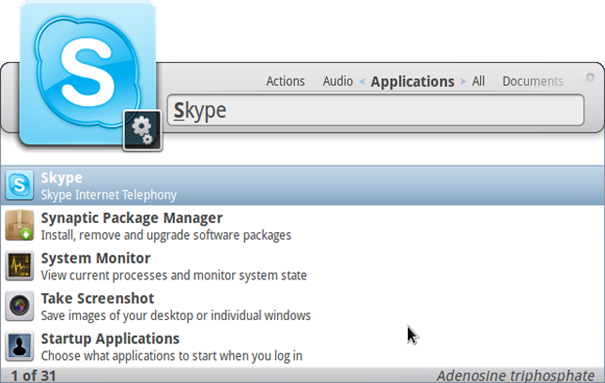Click the small Skype icon in results
The height and width of the screenshot is (383, 605).
pyautogui.click(x=19, y=185)
